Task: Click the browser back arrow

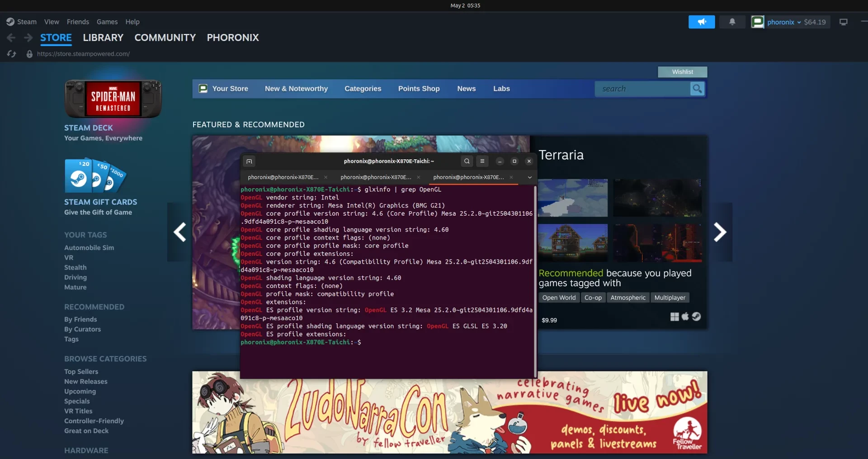Action: 11,38
